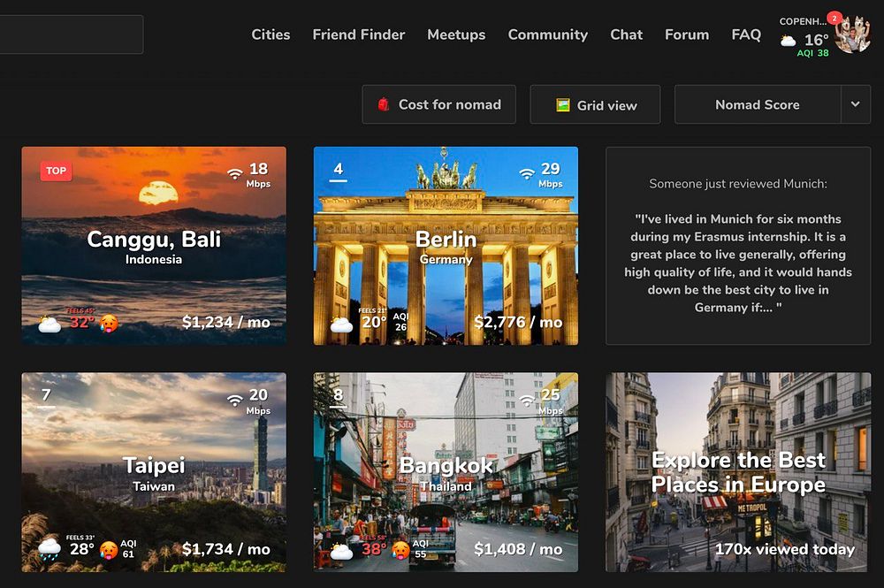Click the $1,234 / mo price on Canggu
This screenshot has width=884, height=588.
[x=226, y=323]
